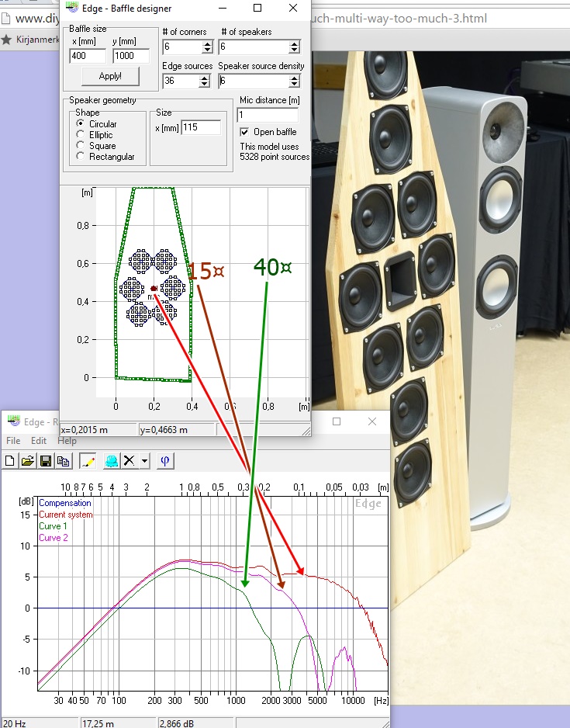The image size is (570, 728).
Task: Click the browser address bar URL
Action: [399, 19]
